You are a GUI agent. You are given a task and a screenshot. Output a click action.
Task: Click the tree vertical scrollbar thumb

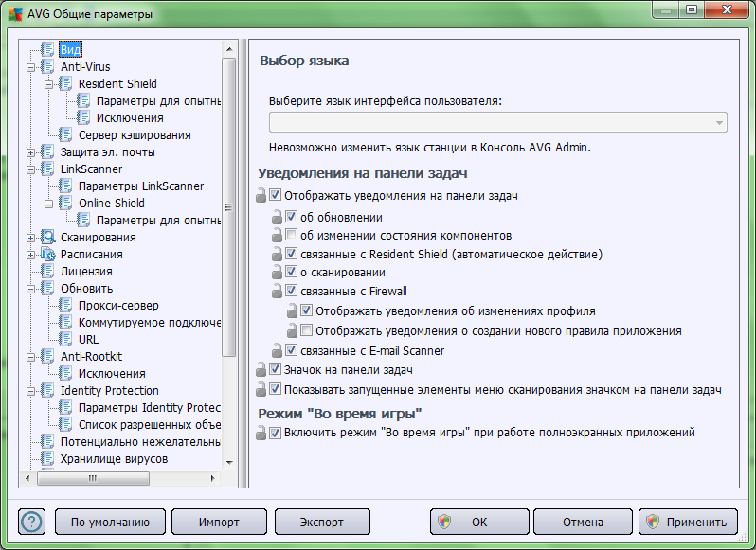pos(229,207)
